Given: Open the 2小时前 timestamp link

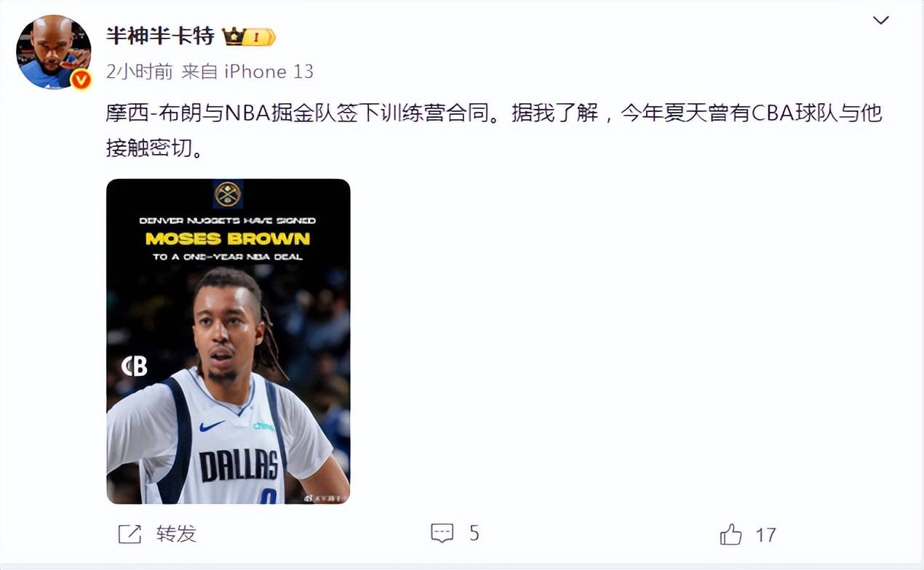Looking at the screenshot, I should point(139,71).
